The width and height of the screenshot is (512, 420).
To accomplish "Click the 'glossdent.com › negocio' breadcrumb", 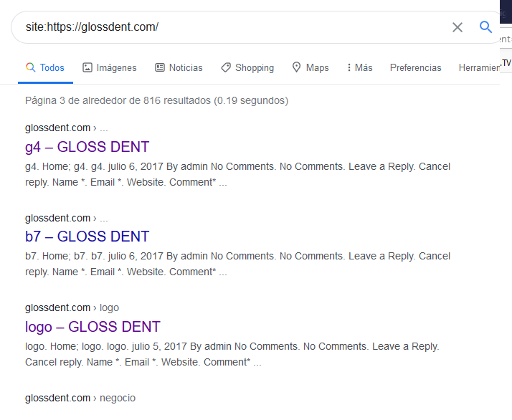I will pyautogui.click(x=80, y=398).
